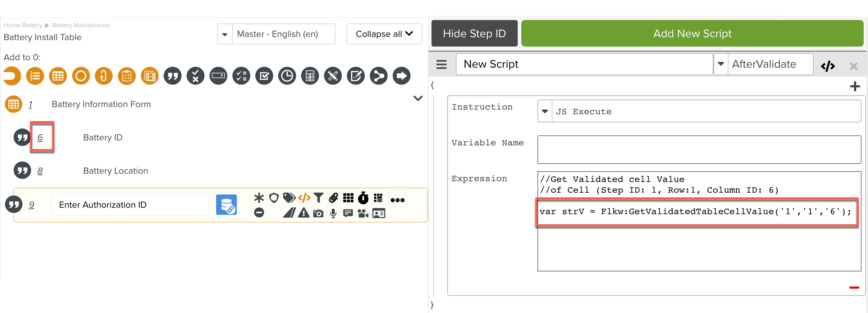Click the Variable Name input field
The image size is (868, 313).
coord(699,150)
